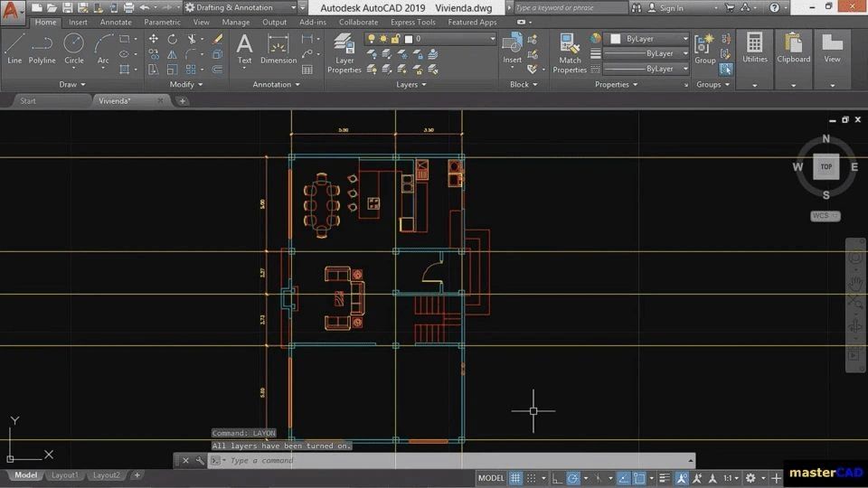Toggle 2D object snap square icon

[639, 478]
